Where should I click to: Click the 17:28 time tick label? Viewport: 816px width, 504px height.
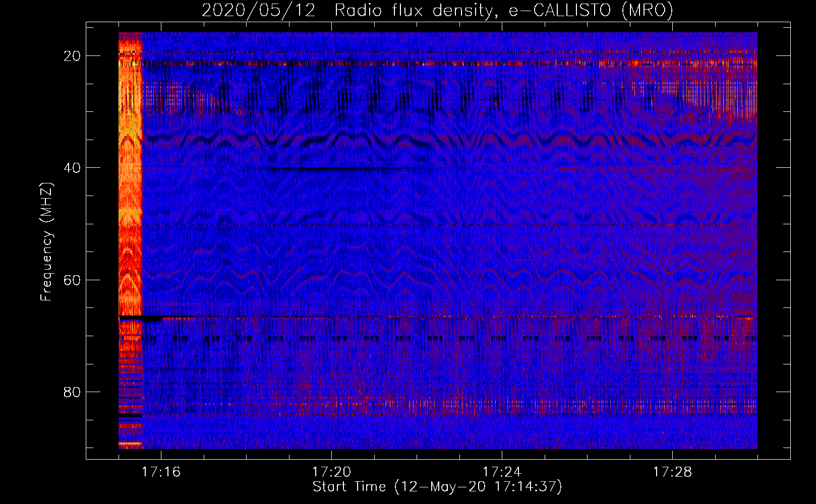[672, 472]
